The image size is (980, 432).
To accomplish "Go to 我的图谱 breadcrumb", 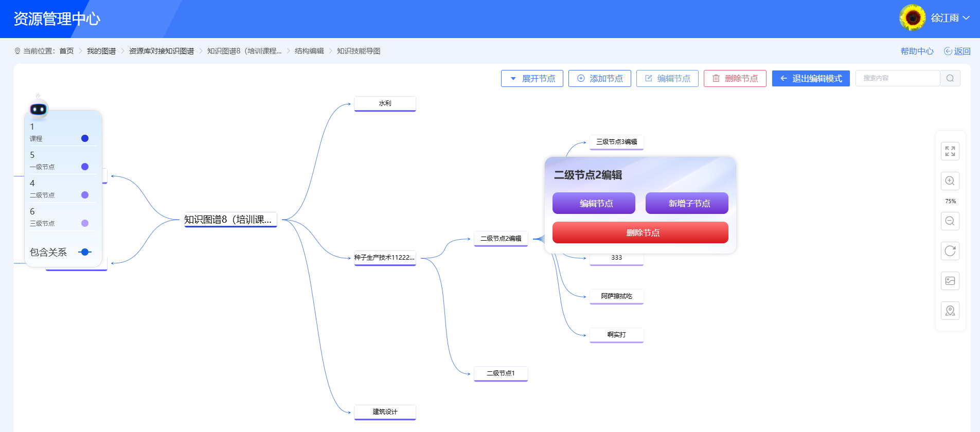I will click(x=101, y=51).
